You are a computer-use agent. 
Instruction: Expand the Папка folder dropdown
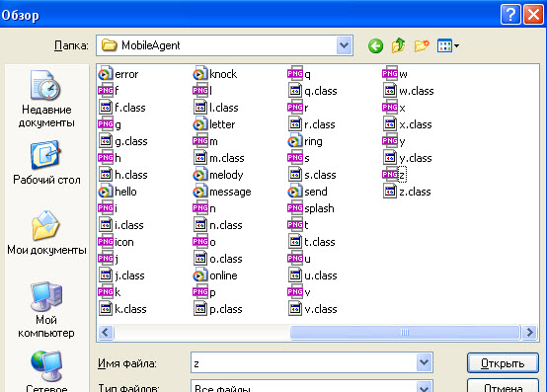click(x=344, y=45)
